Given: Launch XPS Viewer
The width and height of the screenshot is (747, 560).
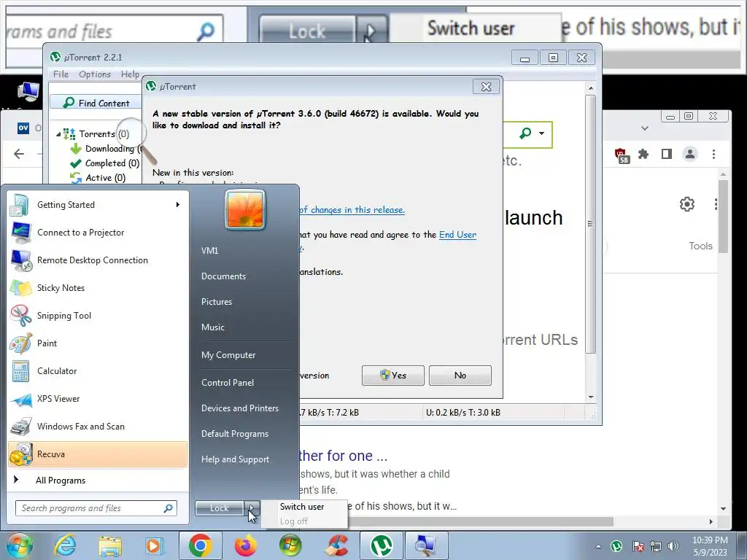Looking at the screenshot, I should coord(98,399).
